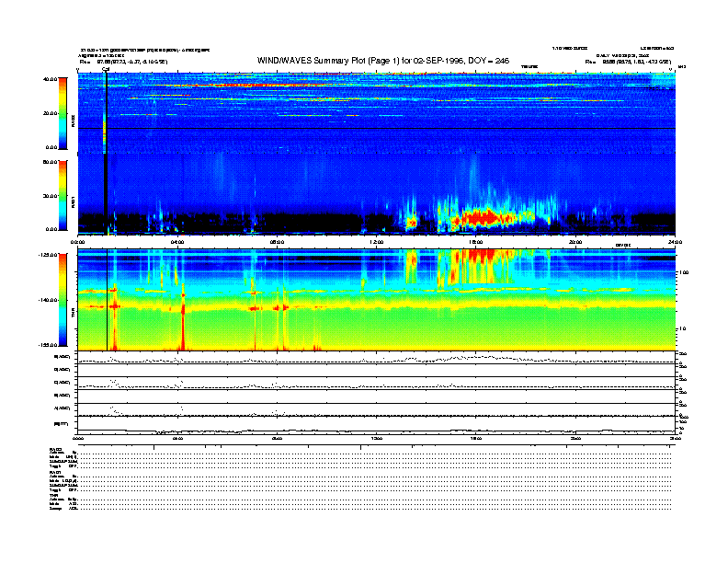Click the 04:00 tick label under the RAD1 panel
728x563 pixels.
[x=177, y=242]
